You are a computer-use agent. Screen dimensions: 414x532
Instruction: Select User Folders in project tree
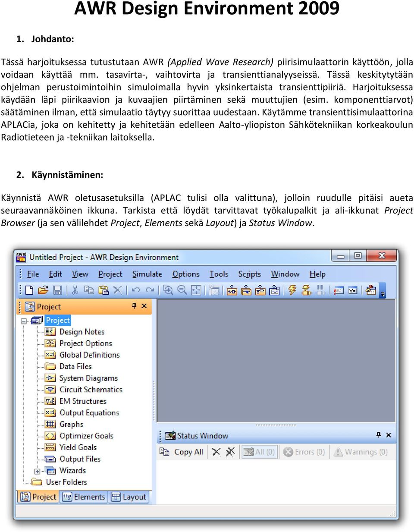(66, 482)
